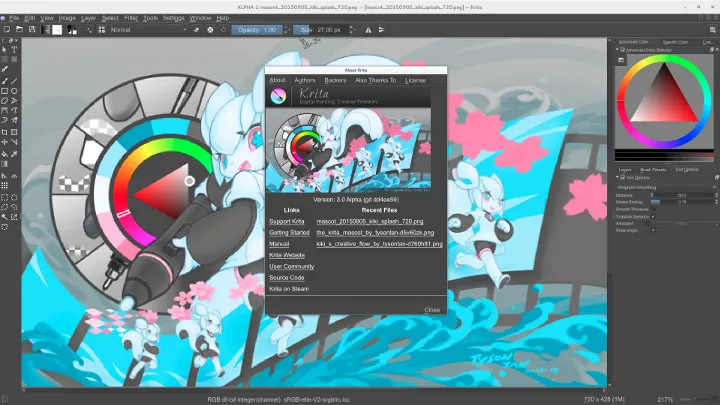Viewport: 720px width, 405px height.
Task: Adjust the Stroke Ending slider
Action: pyautogui.click(x=682, y=202)
